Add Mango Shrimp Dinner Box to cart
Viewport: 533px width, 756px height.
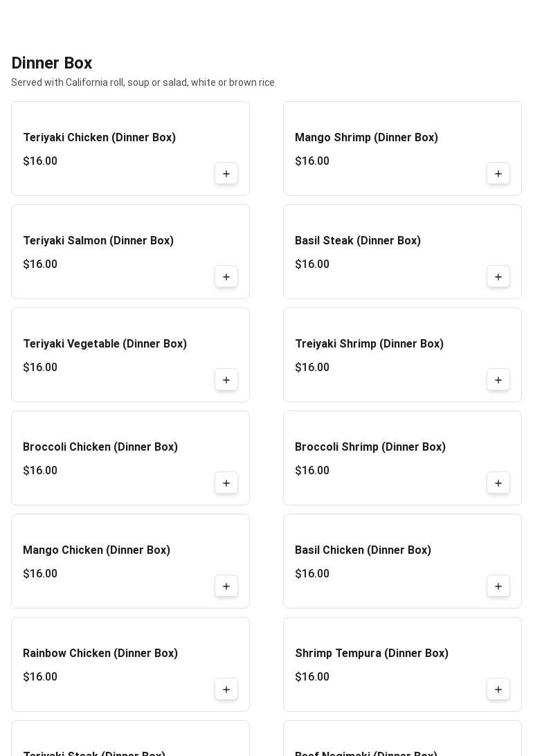pyautogui.click(x=498, y=174)
